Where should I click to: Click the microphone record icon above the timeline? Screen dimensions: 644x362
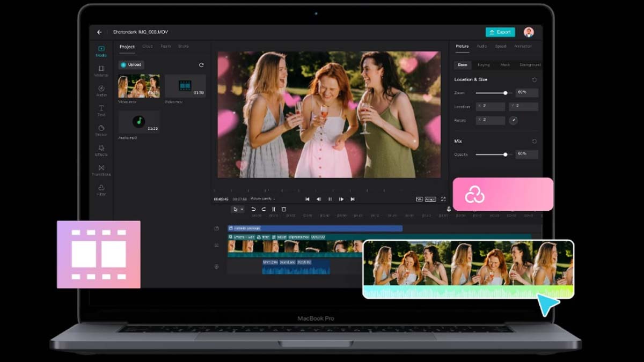click(x=449, y=209)
